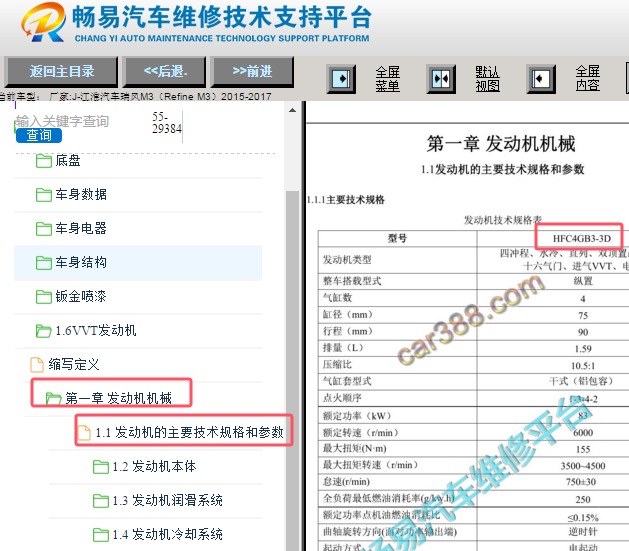Click folder icon next to 1.4 发动机冷却系统
This screenshot has width=629, height=551.
coord(101,535)
